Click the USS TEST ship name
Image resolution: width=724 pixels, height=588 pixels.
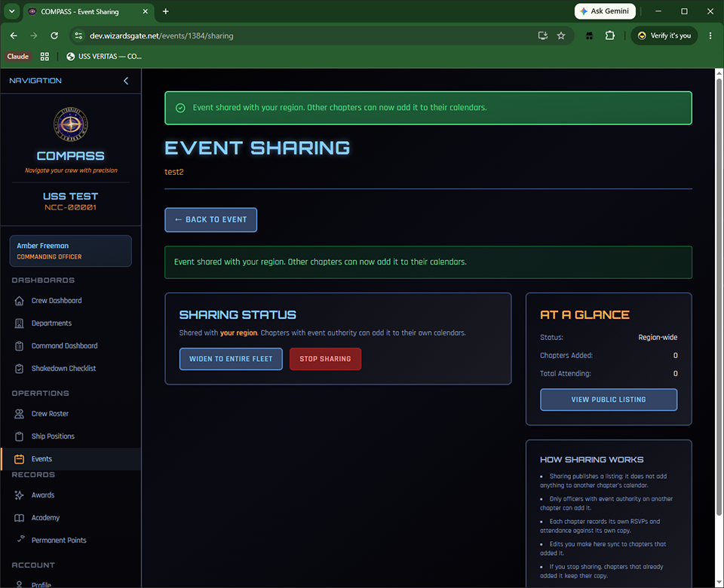coord(71,196)
